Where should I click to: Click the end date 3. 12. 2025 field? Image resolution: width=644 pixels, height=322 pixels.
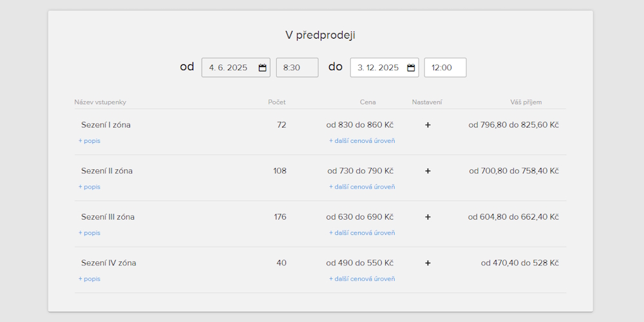coord(378,68)
